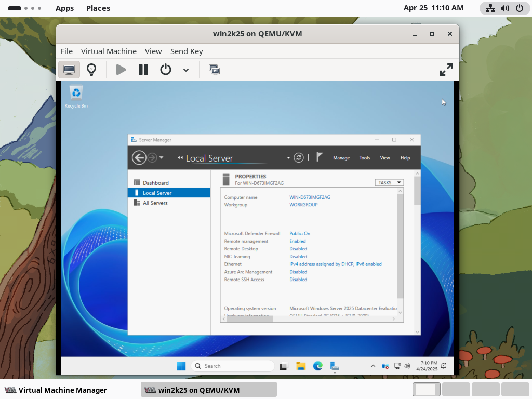Show hidden system tray icons chevron
This screenshot has height=399, width=532.
pyautogui.click(x=373, y=366)
